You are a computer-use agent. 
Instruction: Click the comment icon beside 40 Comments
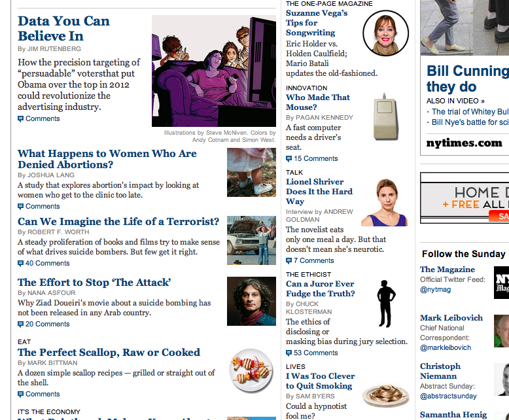[x=20, y=264]
